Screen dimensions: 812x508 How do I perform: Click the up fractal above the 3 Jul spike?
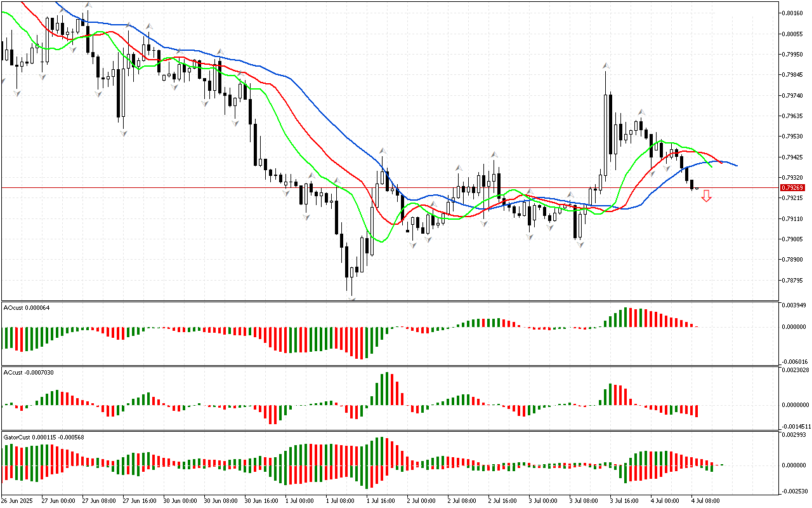coord(606,65)
